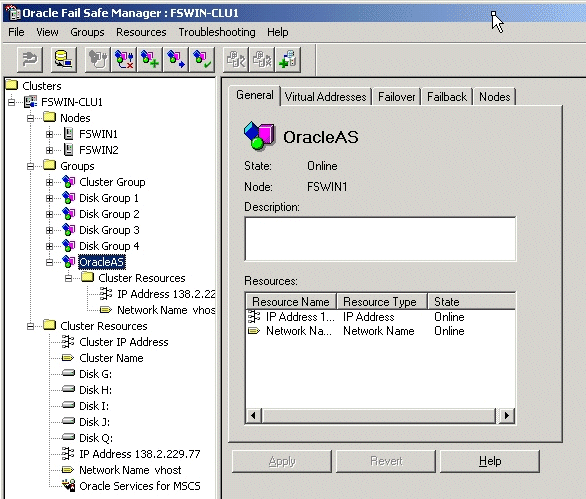Expand the FSWIN2 node

49,150
